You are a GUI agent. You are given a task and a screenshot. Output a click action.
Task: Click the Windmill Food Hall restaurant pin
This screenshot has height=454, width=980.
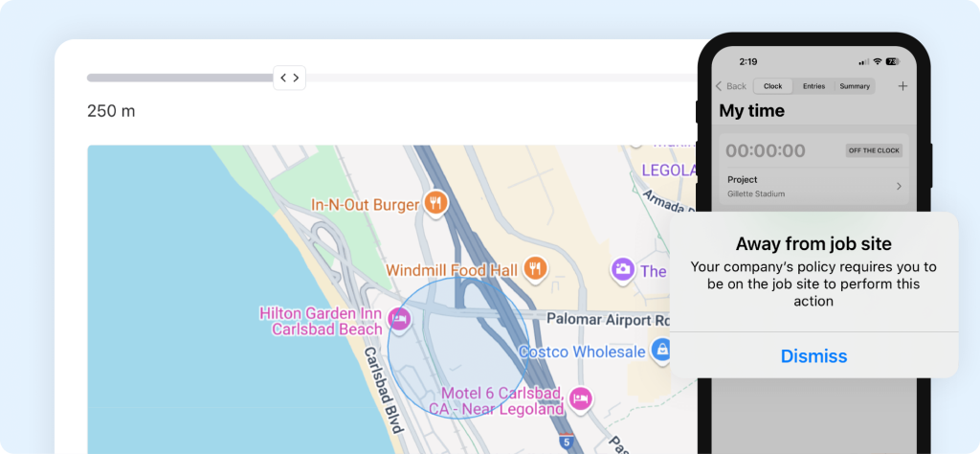[x=535, y=268]
